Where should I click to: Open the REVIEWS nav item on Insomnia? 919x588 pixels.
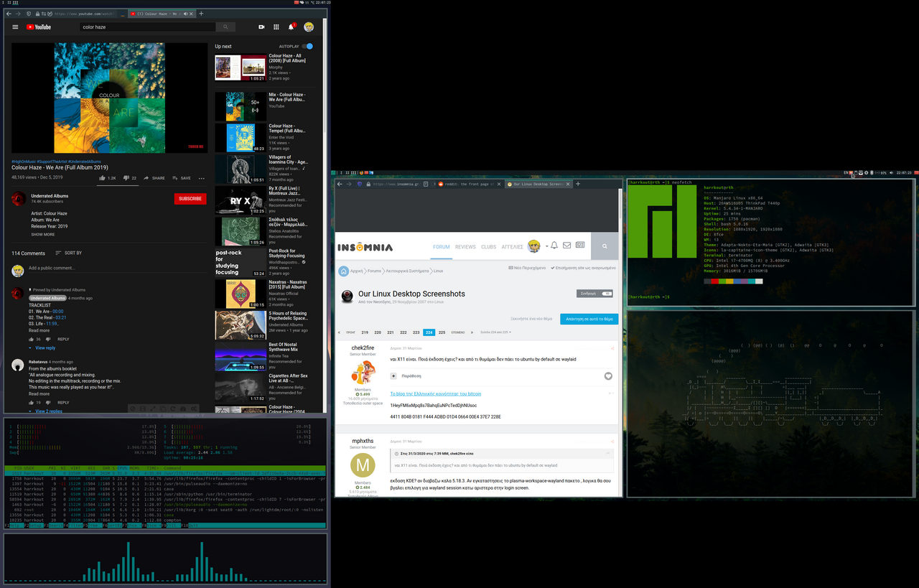465,246
